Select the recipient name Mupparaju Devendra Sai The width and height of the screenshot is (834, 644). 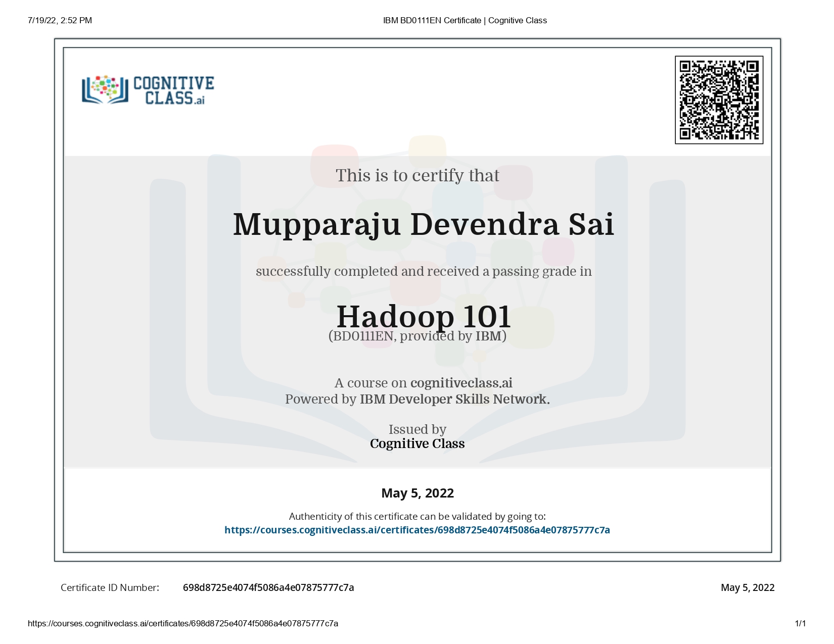[423, 224]
